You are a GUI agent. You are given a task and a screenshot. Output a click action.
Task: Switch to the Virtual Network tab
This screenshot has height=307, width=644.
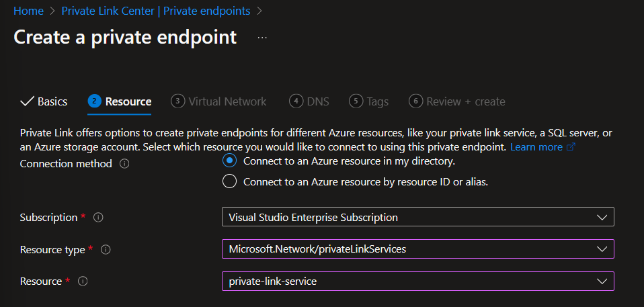pos(219,101)
